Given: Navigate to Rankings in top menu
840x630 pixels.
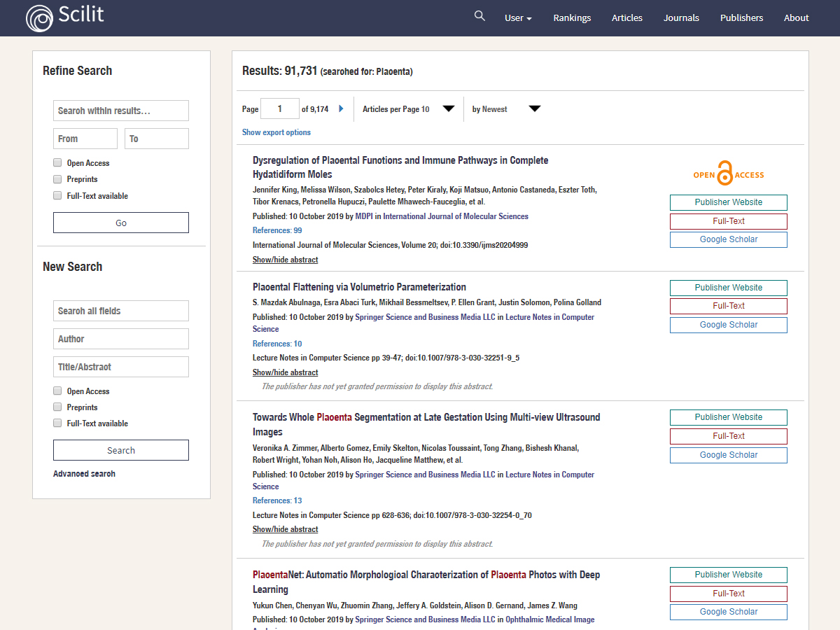Looking at the screenshot, I should point(572,18).
